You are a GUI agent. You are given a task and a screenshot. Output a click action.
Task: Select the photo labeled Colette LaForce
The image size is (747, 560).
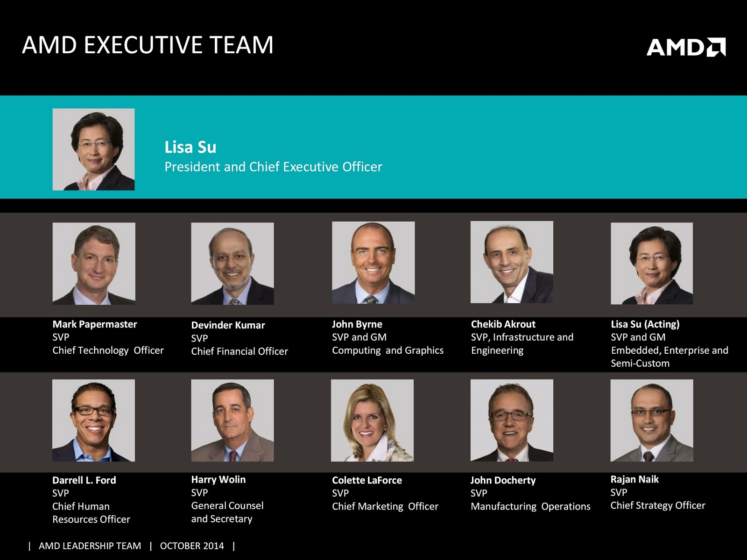[372, 420]
